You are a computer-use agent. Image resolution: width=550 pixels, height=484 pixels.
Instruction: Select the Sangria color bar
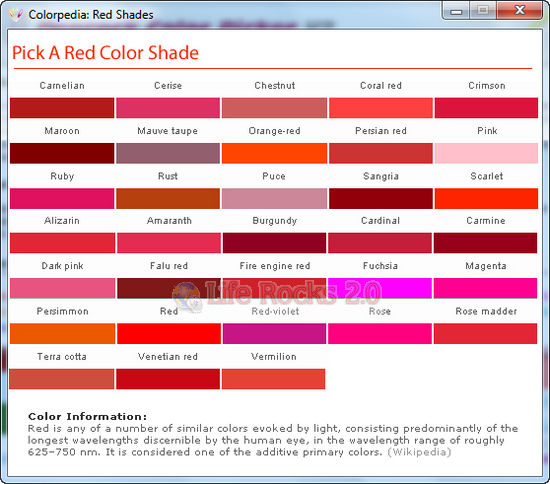381,199
